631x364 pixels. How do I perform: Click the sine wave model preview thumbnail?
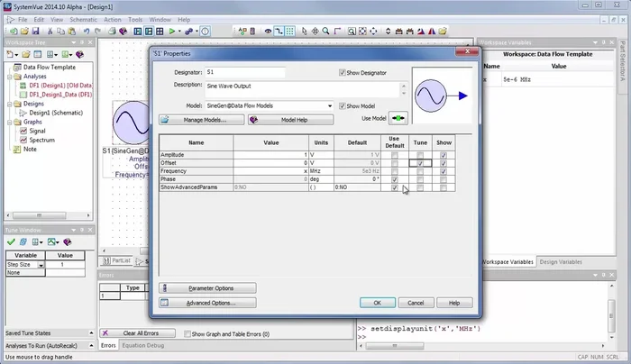pos(441,95)
